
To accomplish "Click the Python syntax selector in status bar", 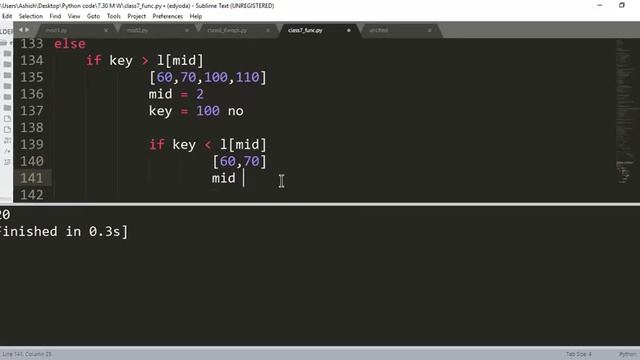I will click(628, 354).
